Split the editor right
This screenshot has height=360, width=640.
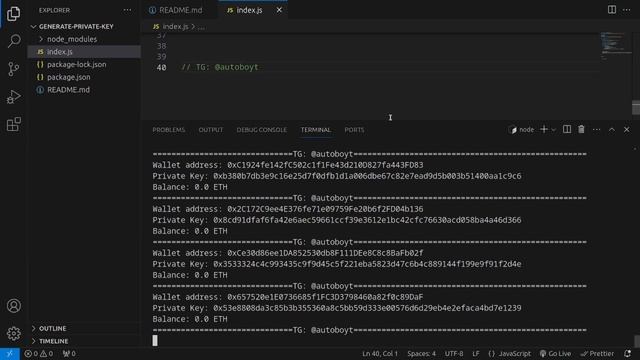611,10
